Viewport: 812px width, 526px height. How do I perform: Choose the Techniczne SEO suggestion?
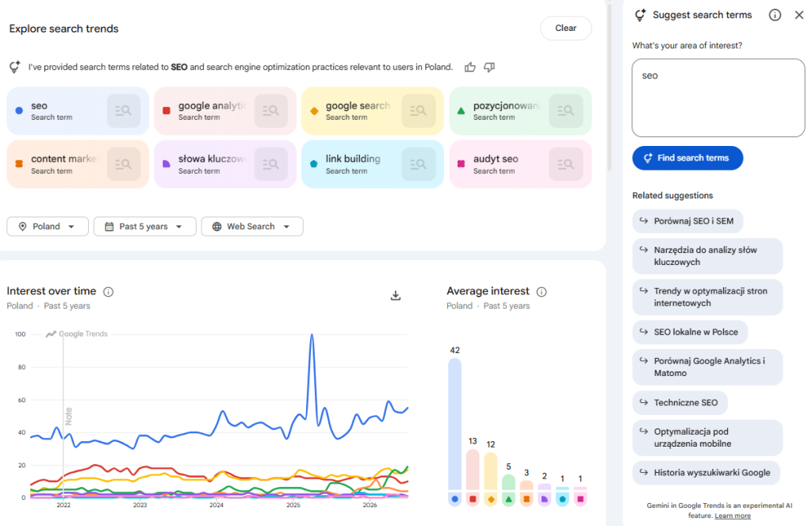tap(680, 403)
